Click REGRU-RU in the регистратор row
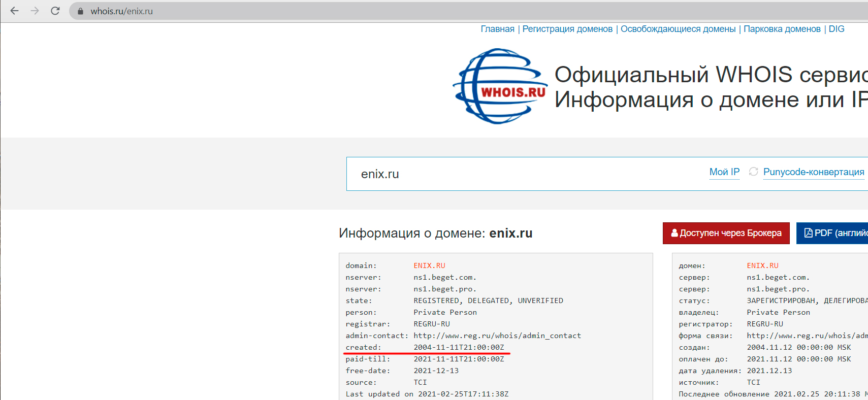Screen dimensions: 868x400 tap(765, 324)
